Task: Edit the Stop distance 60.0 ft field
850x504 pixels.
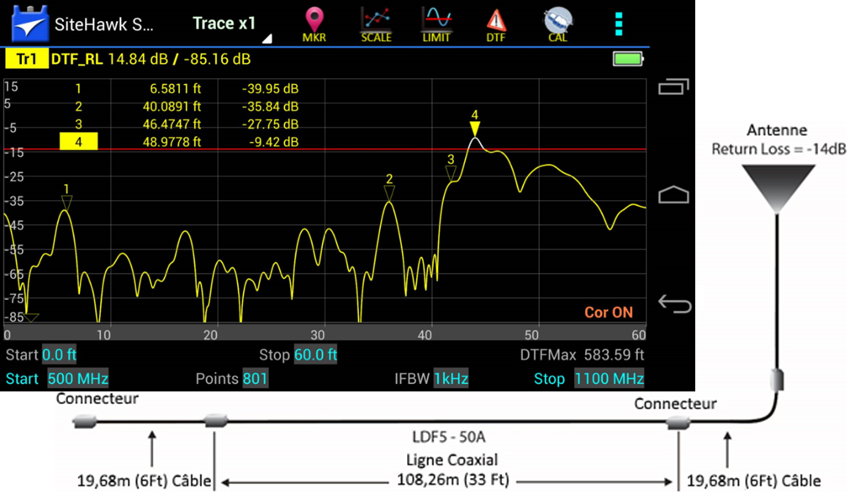Action: tap(315, 354)
